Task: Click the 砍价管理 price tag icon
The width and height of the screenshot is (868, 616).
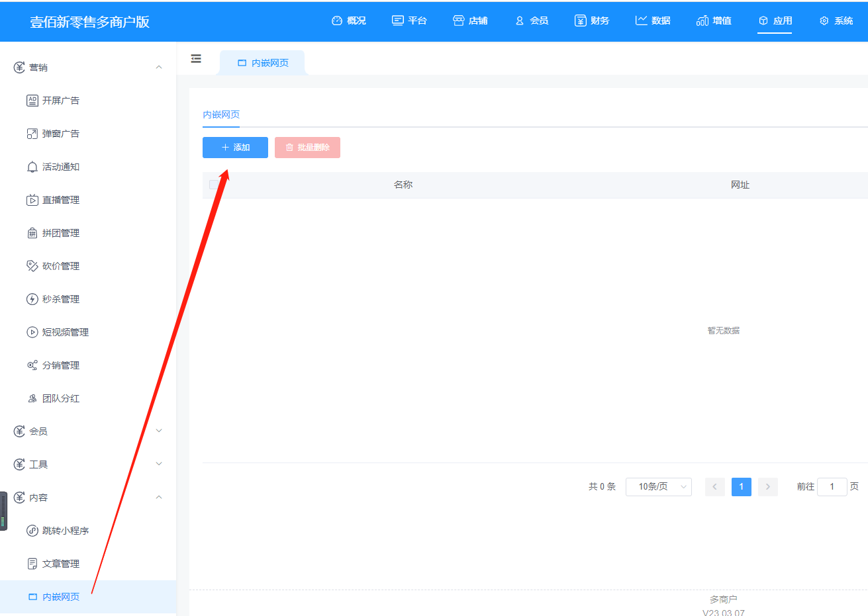Action: coord(32,266)
